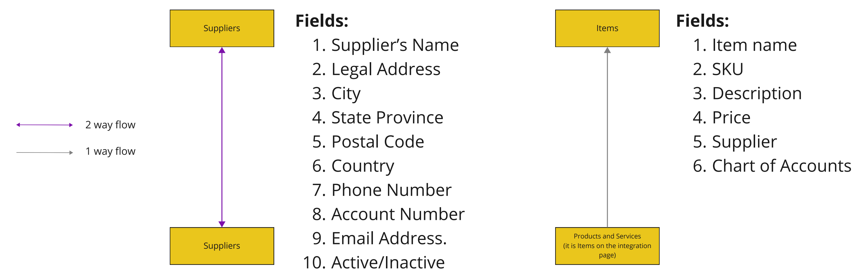
Task: Click the purple two-way arrow between Suppliers
Action: coord(222,137)
